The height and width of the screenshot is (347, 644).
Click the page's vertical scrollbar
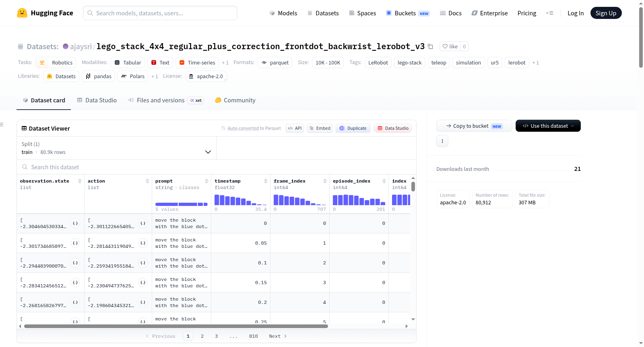[641, 37]
